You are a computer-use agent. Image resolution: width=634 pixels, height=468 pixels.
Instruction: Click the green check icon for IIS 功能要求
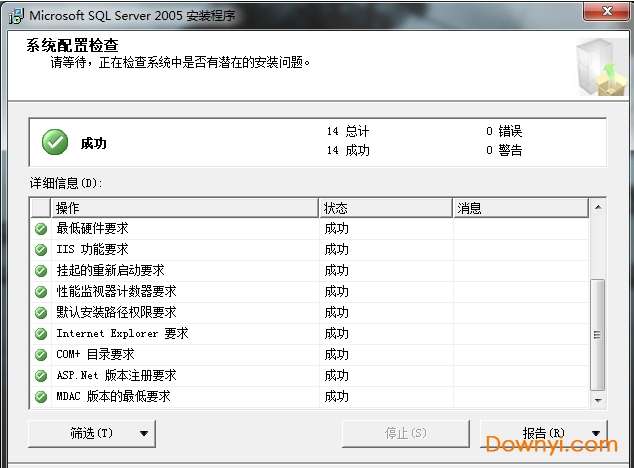[x=41, y=250]
